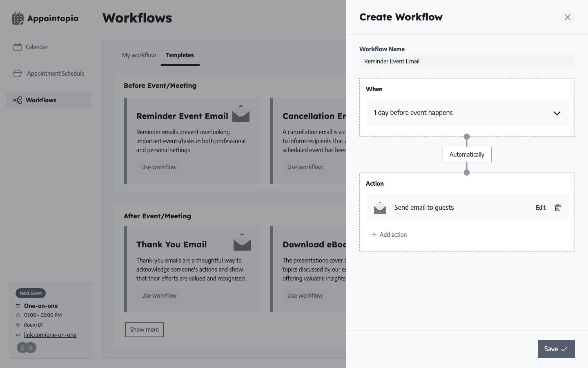Edit the Send email to guests action
This screenshot has width=588, height=368.
click(540, 208)
